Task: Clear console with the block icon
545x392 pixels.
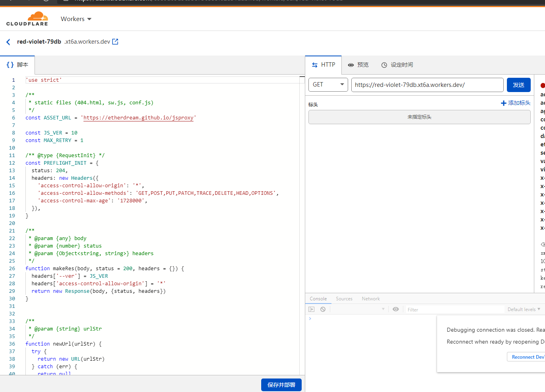Action: coord(323,309)
